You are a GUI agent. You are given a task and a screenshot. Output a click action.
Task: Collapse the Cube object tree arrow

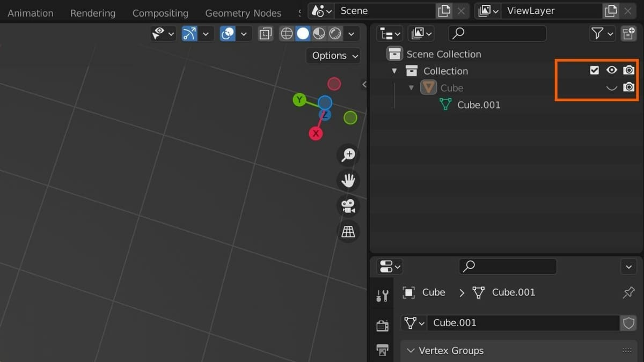412,87
